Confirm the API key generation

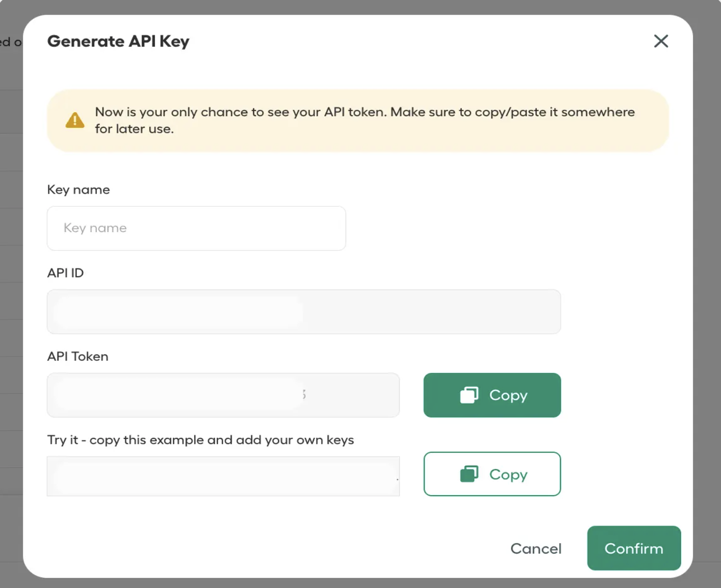pos(634,548)
